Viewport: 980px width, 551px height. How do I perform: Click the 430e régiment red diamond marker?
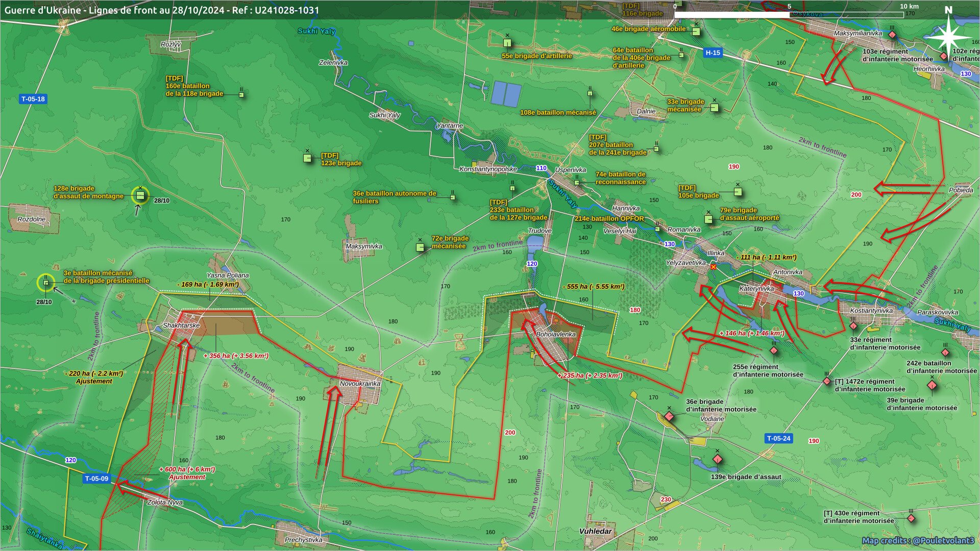pos(911,518)
